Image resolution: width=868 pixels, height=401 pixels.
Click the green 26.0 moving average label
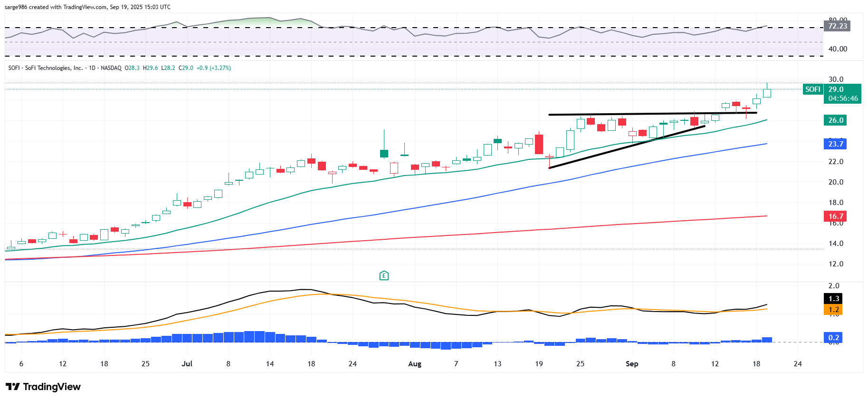(x=835, y=120)
